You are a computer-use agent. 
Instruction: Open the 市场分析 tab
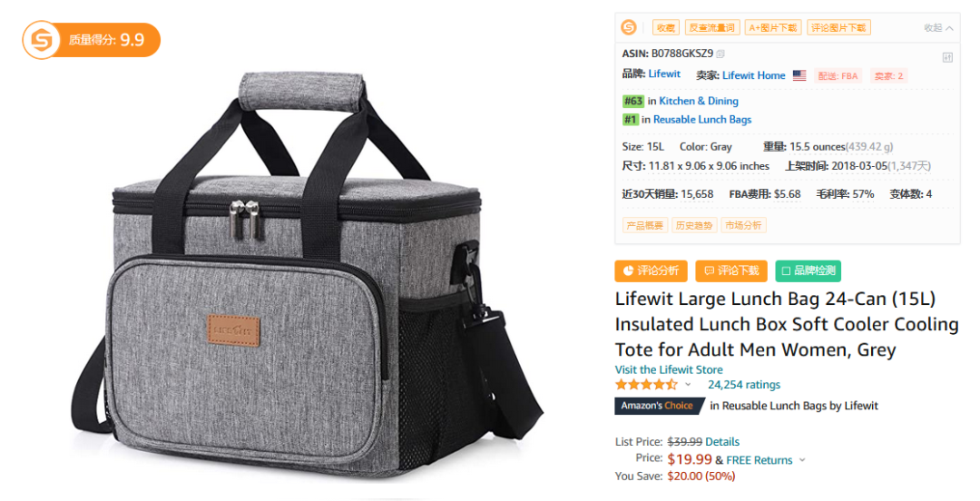pos(743,225)
